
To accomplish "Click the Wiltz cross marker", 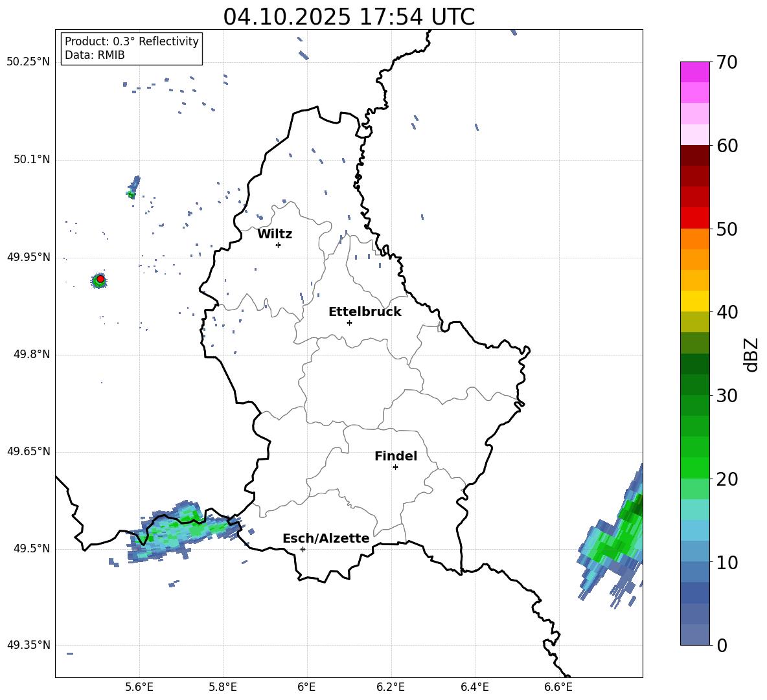I will click(279, 245).
